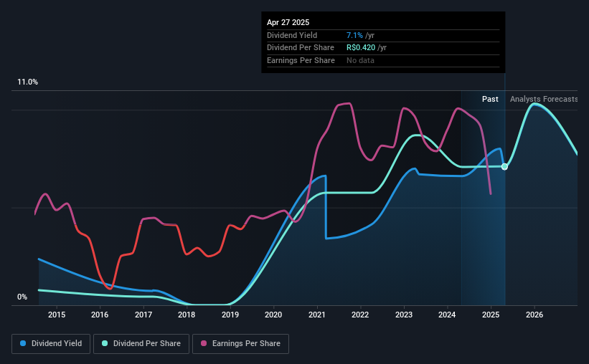The height and width of the screenshot is (364, 589).
Task: Click the 2024 x-axis label
Action: [x=447, y=315]
